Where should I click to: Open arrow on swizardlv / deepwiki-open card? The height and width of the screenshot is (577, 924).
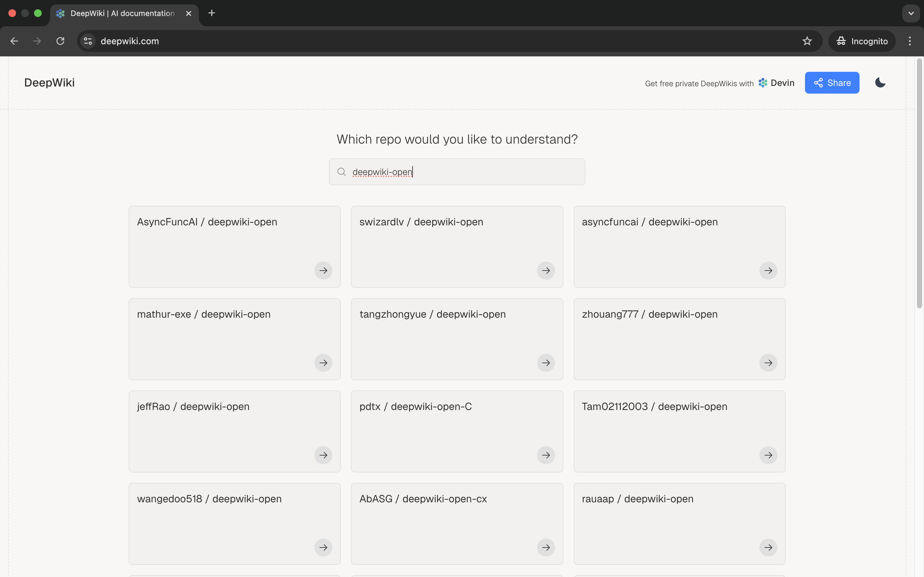tap(546, 271)
